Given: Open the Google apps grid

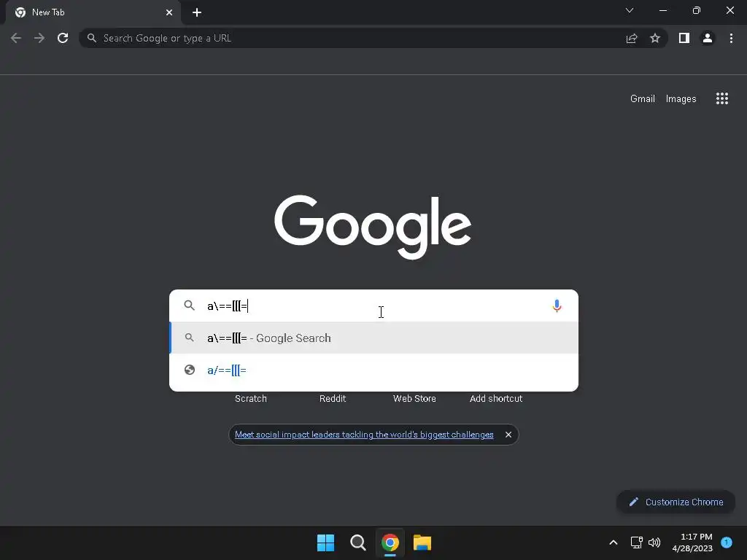Looking at the screenshot, I should point(722,98).
